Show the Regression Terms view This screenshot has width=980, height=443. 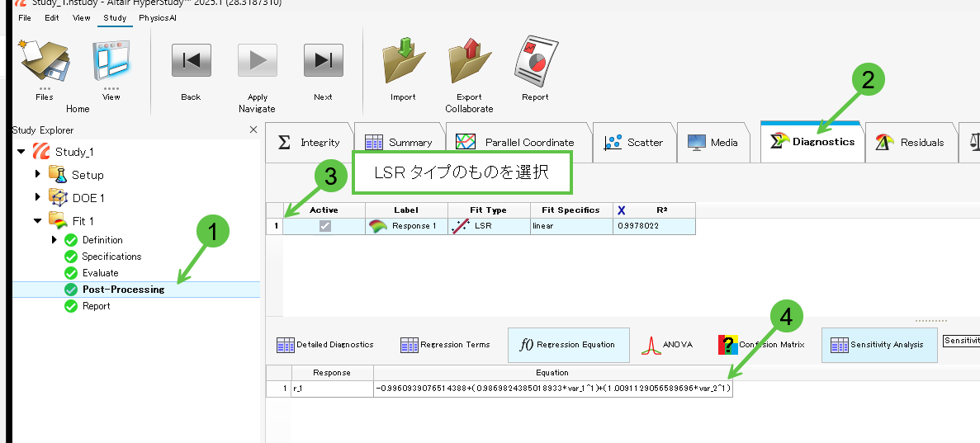pyautogui.click(x=446, y=345)
